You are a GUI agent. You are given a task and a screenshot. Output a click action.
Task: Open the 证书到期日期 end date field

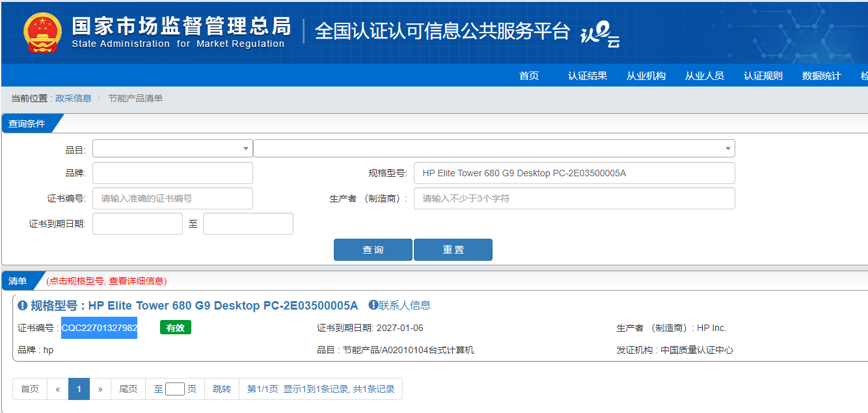coord(248,224)
